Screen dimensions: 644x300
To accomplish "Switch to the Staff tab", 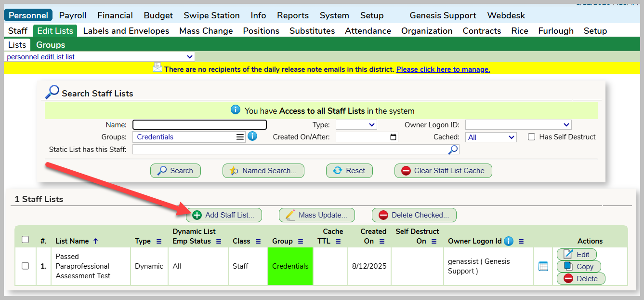I will coord(18,31).
